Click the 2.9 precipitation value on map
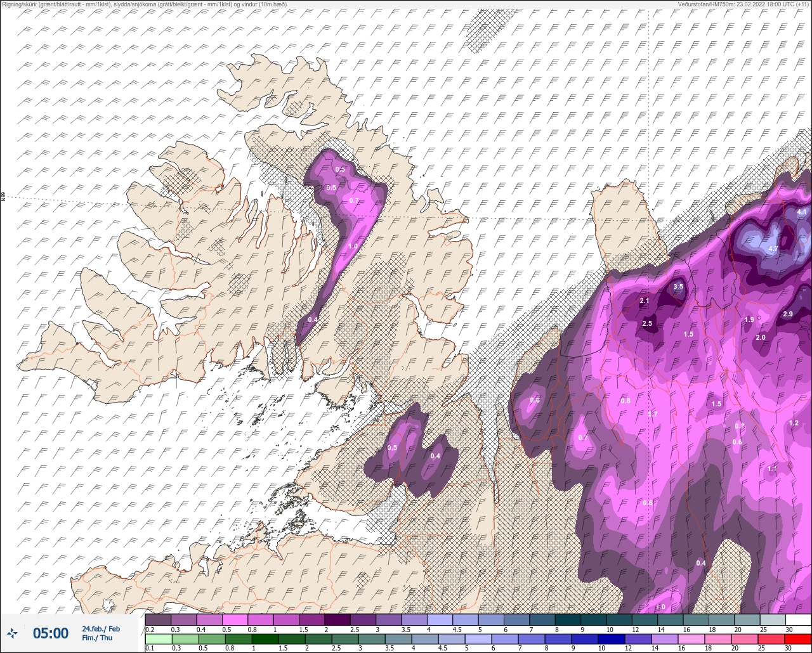The width and height of the screenshot is (812, 653). tap(788, 314)
